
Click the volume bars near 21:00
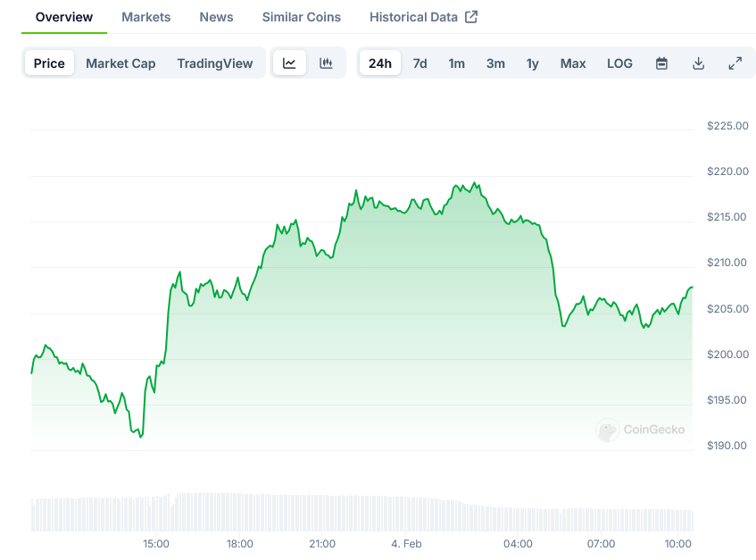pos(322,513)
